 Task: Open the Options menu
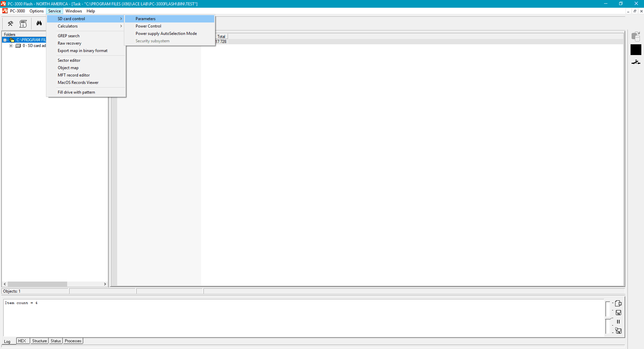(37, 11)
